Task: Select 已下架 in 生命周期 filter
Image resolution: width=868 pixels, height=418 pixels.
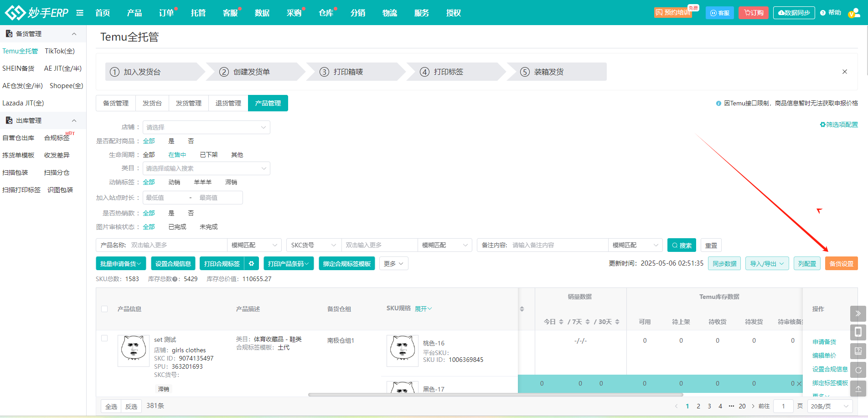Action: [x=209, y=155]
